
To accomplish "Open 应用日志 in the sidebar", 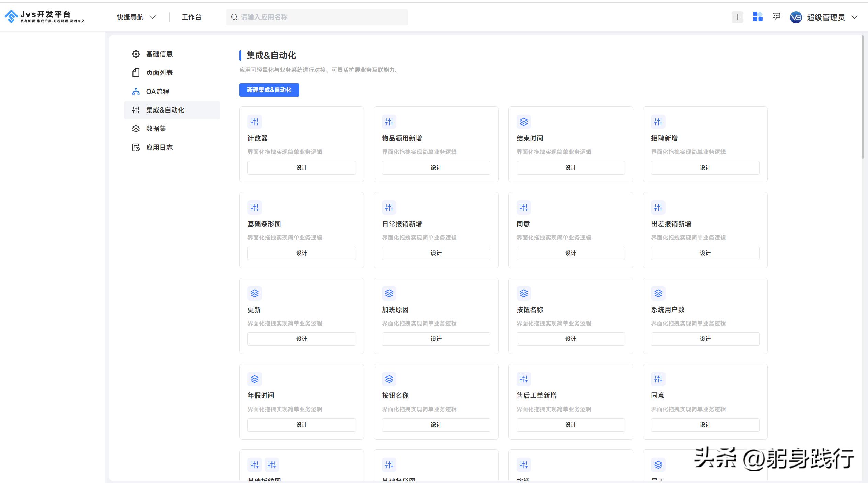I will tap(159, 148).
